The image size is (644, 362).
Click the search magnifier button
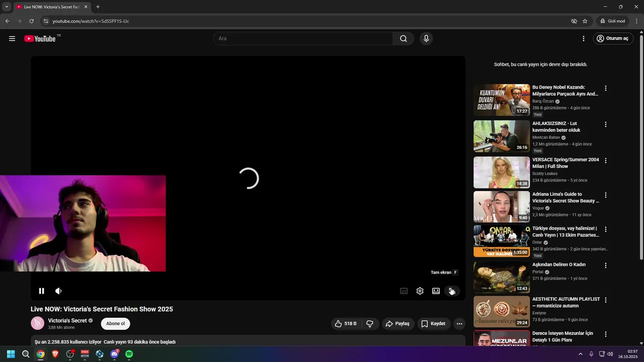pyautogui.click(x=404, y=39)
